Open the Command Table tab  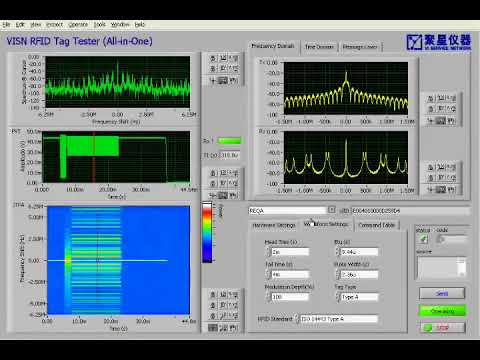377,225
